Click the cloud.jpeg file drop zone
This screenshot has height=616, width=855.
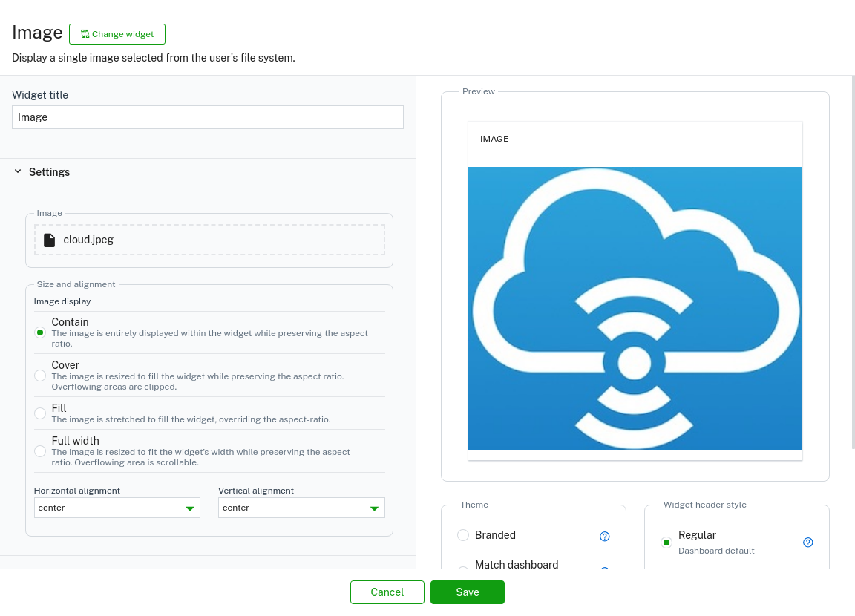click(x=209, y=240)
